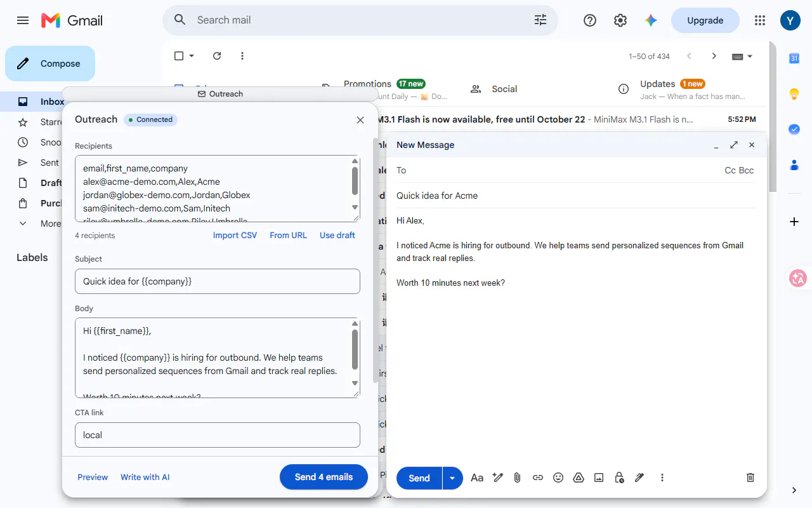The image size is (812, 508).
Task: Click the Import CSV link
Action: (235, 235)
